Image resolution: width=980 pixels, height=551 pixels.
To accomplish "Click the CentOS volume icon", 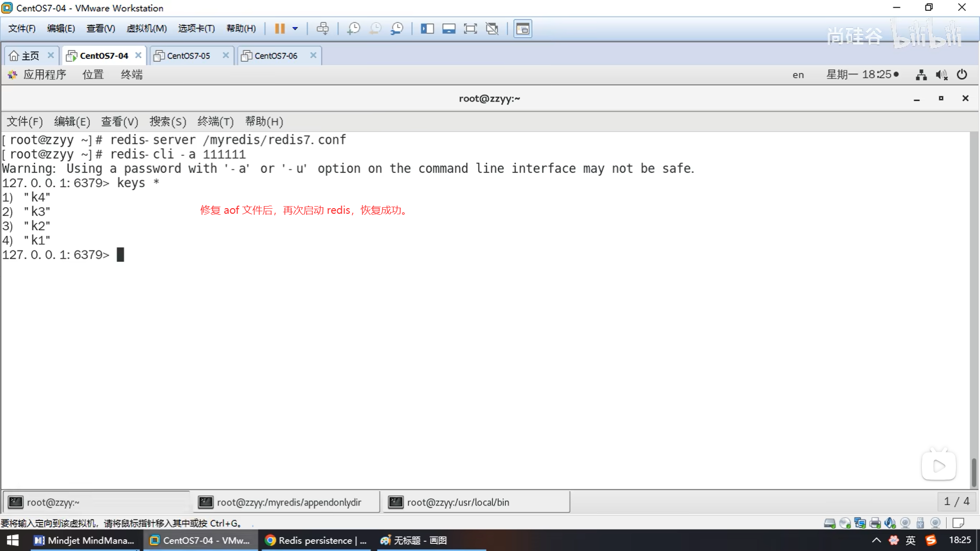I will pyautogui.click(x=941, y=75).
